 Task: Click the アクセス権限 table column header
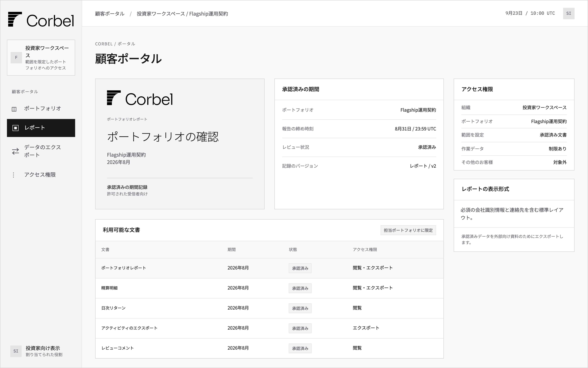[x=365, y=249]
